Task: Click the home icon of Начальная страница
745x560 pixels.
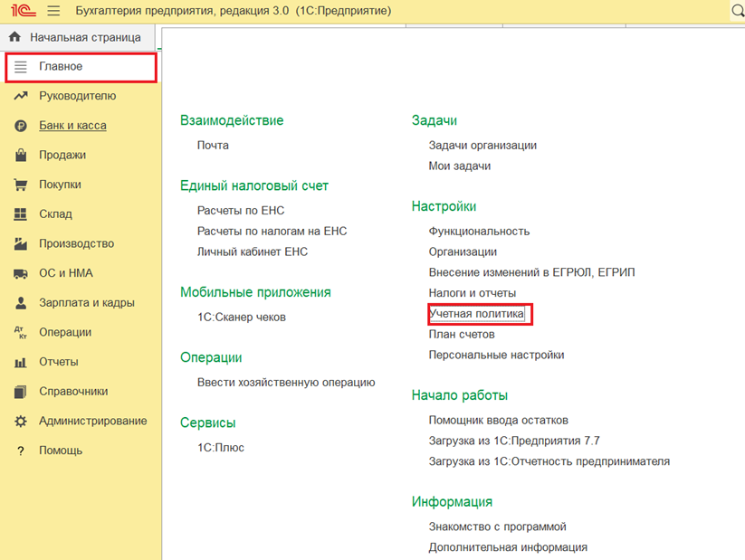Action: point(14,36)
